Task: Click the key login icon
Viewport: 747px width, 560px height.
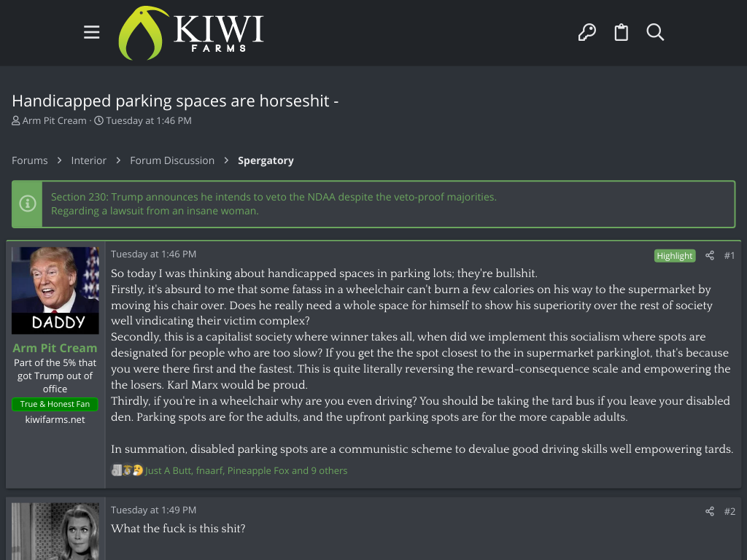Action: (x=587, y=32)
